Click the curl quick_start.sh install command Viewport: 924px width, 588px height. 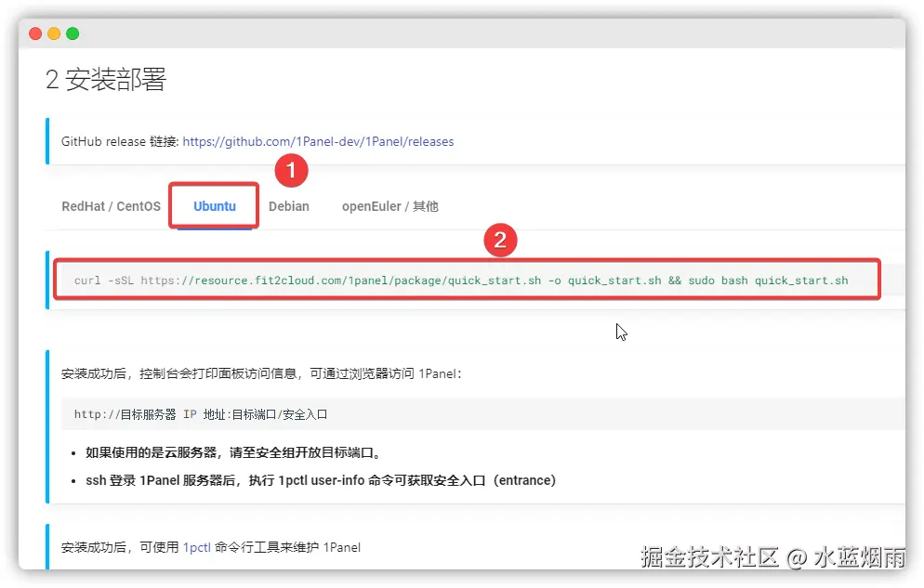pos(461,281)
